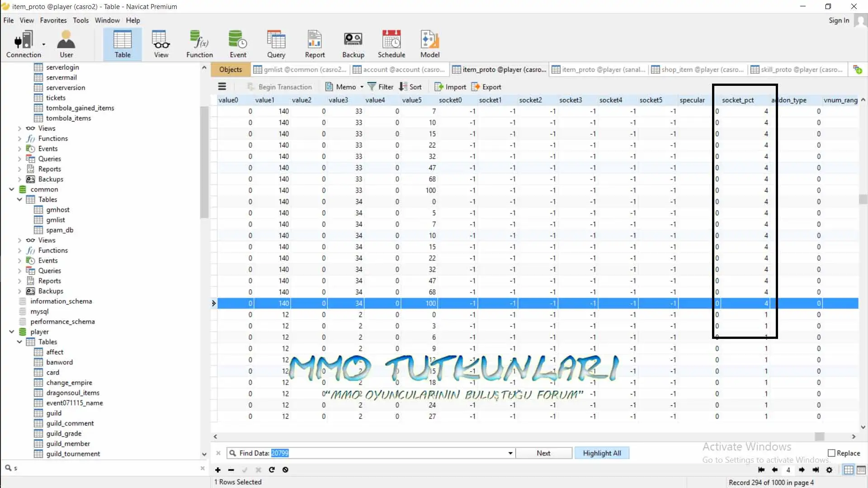The image size is (868, 488).
Task: Open the Query toolbar button
Action: tap(276, 44)
